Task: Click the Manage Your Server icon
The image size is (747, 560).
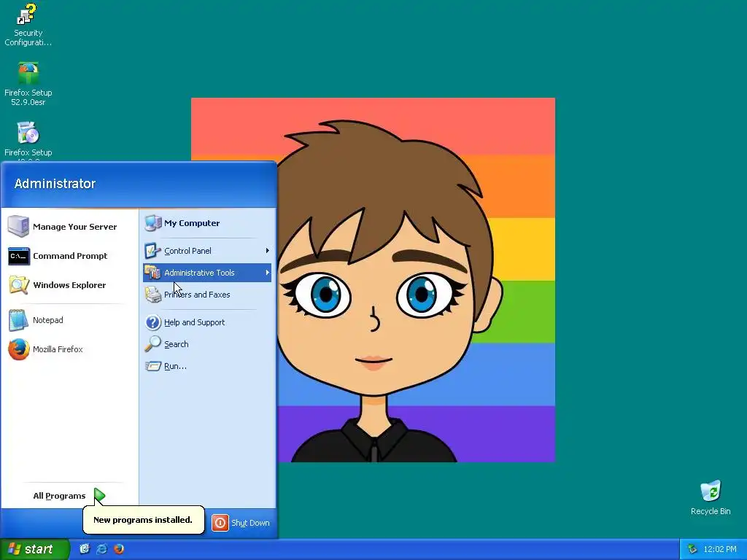Action: click(18, 226)
